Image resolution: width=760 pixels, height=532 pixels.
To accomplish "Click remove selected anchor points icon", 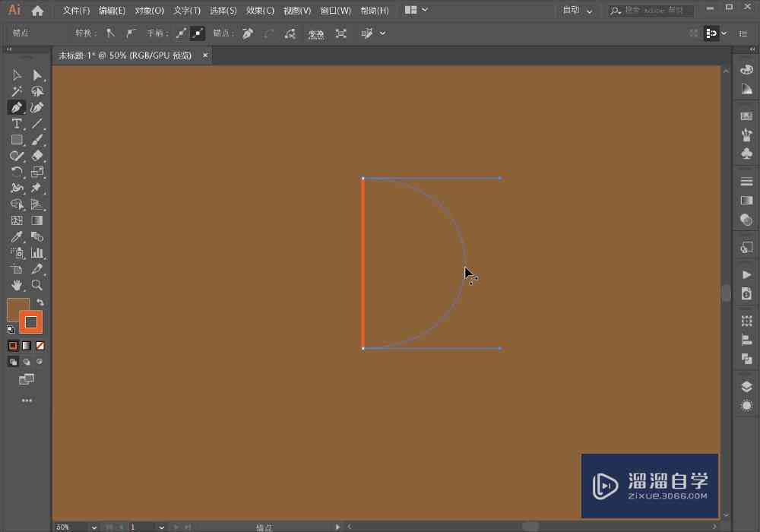I will (248, 33).
